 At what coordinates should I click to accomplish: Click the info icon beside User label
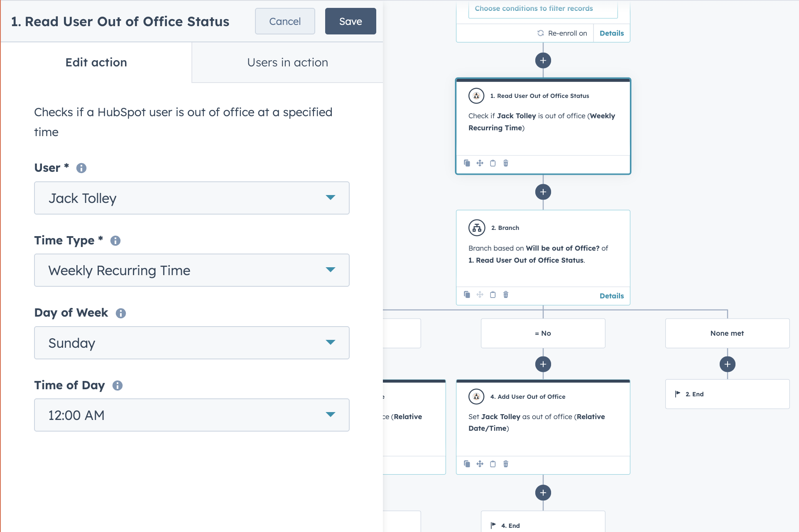(x=81, y=168)
